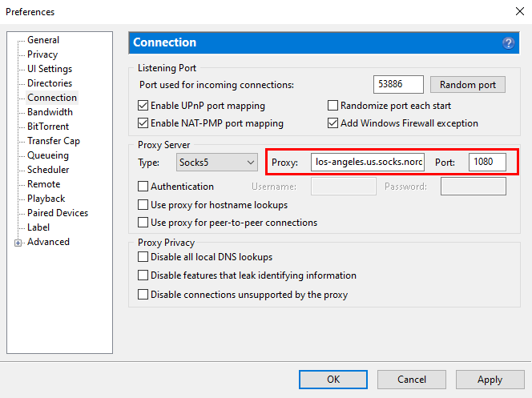Click the Proxy address input field
This screenshot has width=532, height=398.
click(x=369, y=163)
